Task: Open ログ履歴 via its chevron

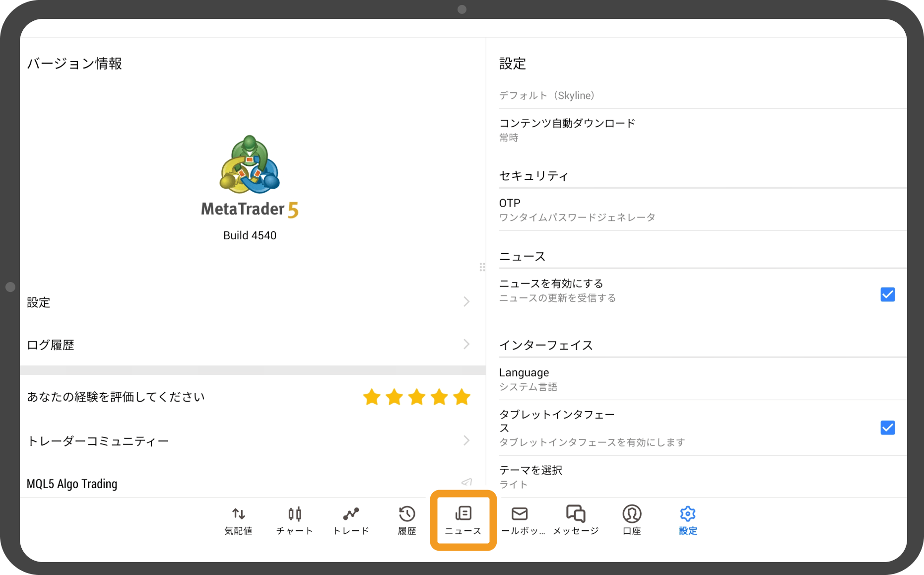Action: tap(465, 344)
